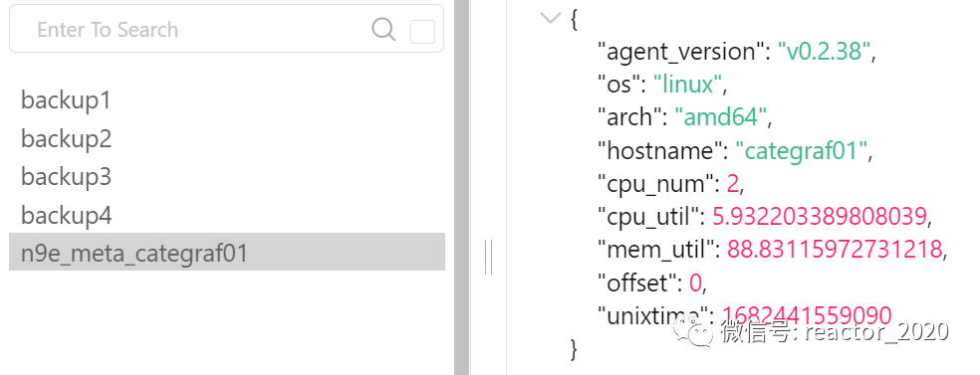The image size is (980, 375).
Task: Collapse the JSON object with the chevron
Action: tap(550, 18)
